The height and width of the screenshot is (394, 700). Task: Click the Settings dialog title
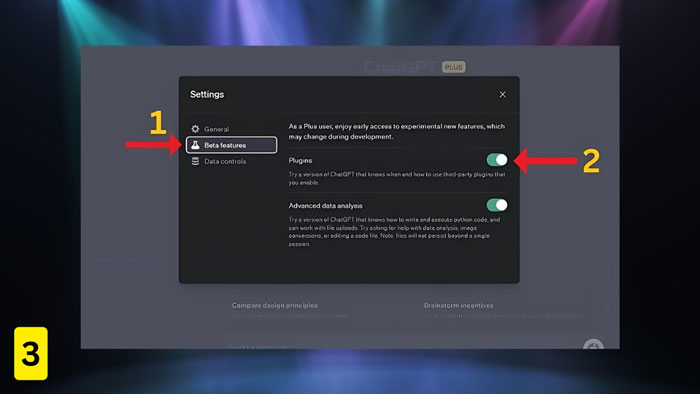tap(207, 94)
